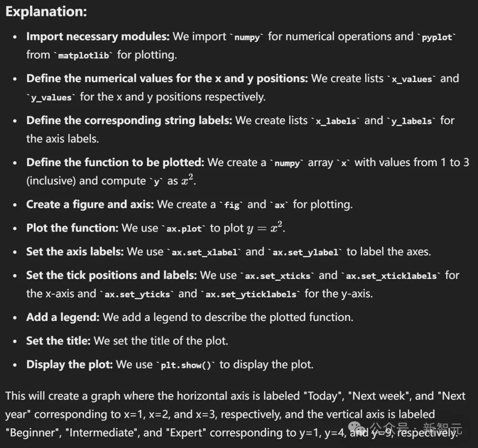The image size is (478, 448).
Task: Click the Explanation heading
Action: tap(46, 12)
